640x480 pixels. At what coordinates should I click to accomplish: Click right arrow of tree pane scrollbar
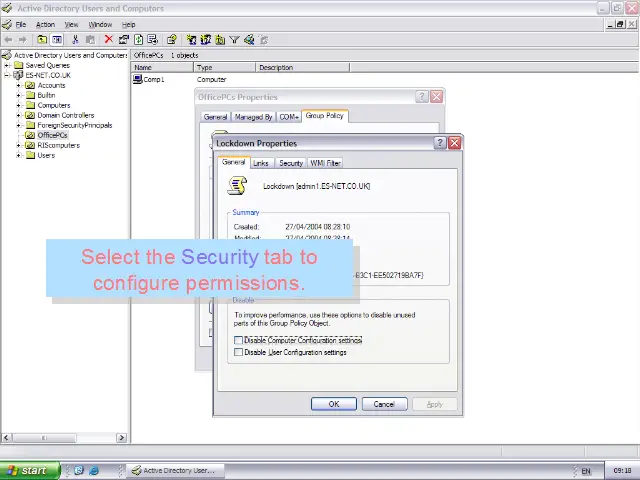click(121, 438)
